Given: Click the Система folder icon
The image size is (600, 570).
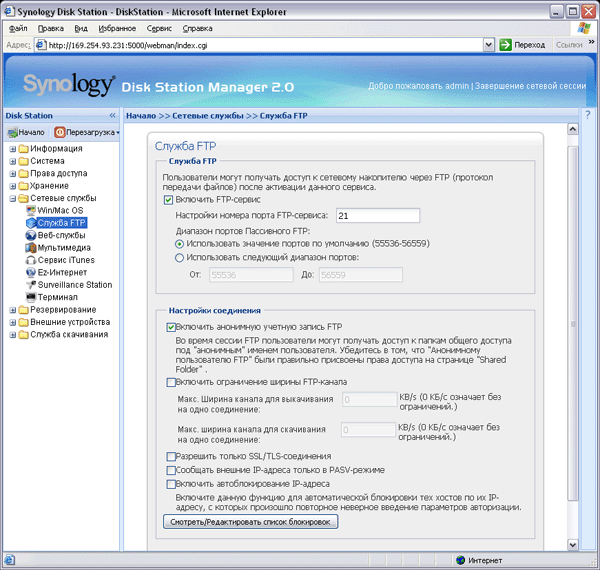Looking at the screenshot, I should point(23,161).
